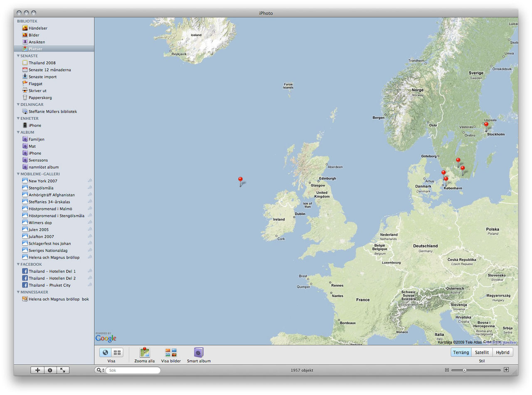Collapse the ALBUM section triangle
This screenshot has height=395, width=532.
[x=18, y=132]
